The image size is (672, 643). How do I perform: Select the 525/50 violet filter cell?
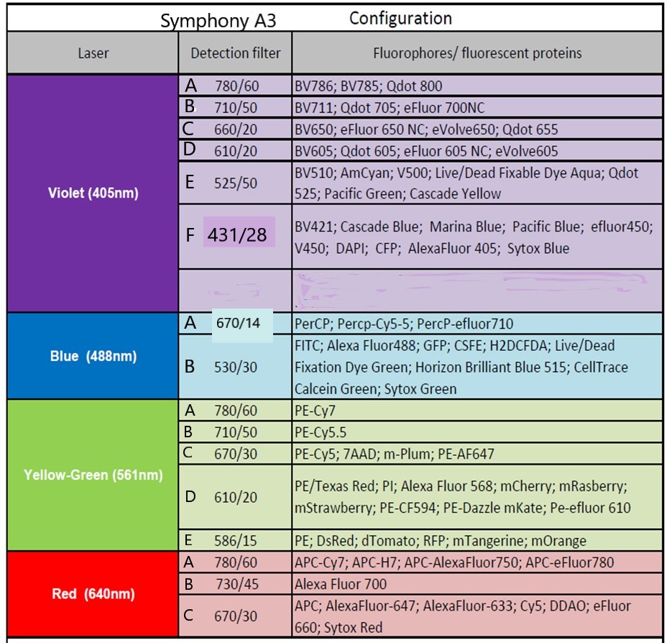pos(235,183)
